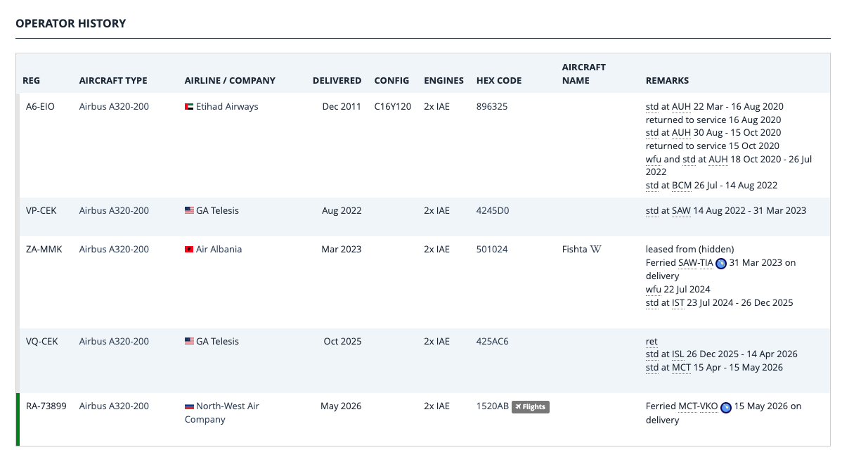The width and height of the screenshot is (868, 450).
Task: Click 'returned to service 15 Oct 2020' remark
Action: pos(713,146)
